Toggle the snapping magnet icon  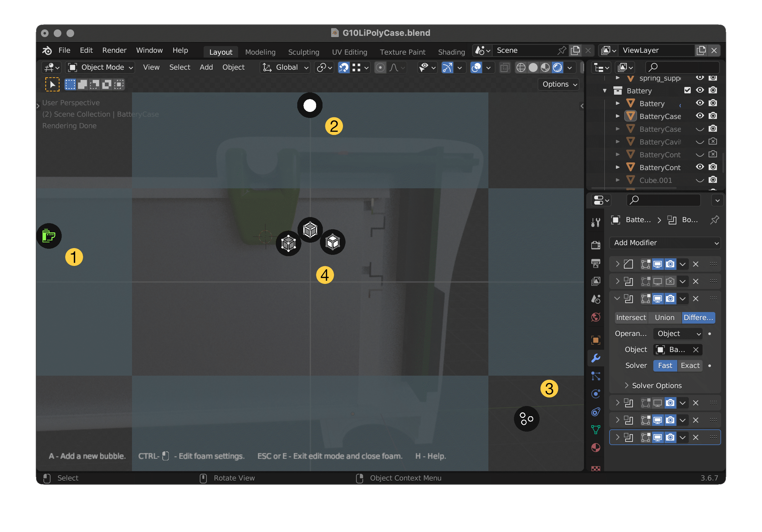tap(344, 67)
